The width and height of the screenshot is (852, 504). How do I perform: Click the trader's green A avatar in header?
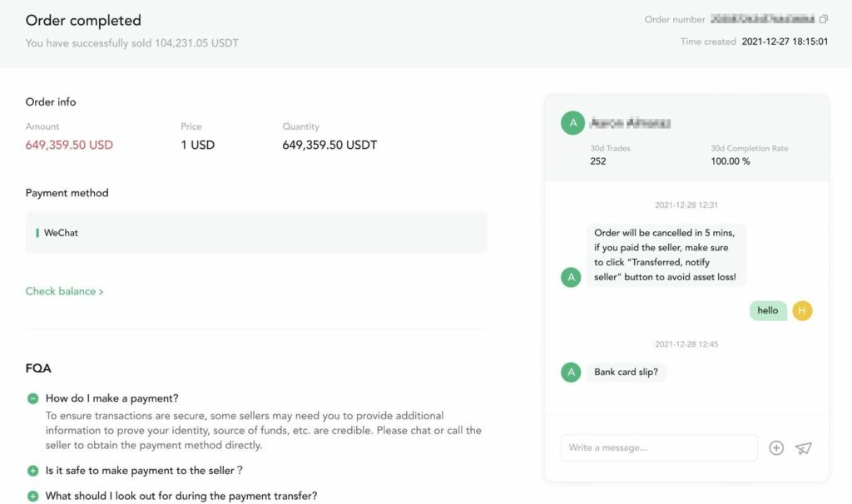click(572, 123)
